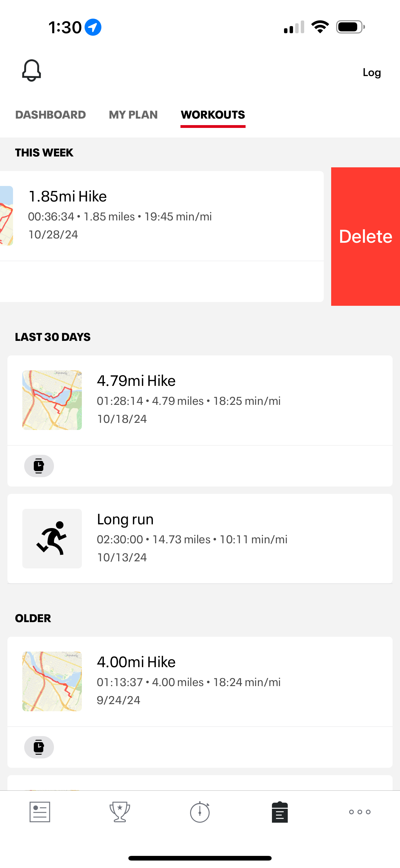Image resolution: width=400 pixels, height=868 pixels.
Task: Tap the running figure thumbnail
Action: 52,538
